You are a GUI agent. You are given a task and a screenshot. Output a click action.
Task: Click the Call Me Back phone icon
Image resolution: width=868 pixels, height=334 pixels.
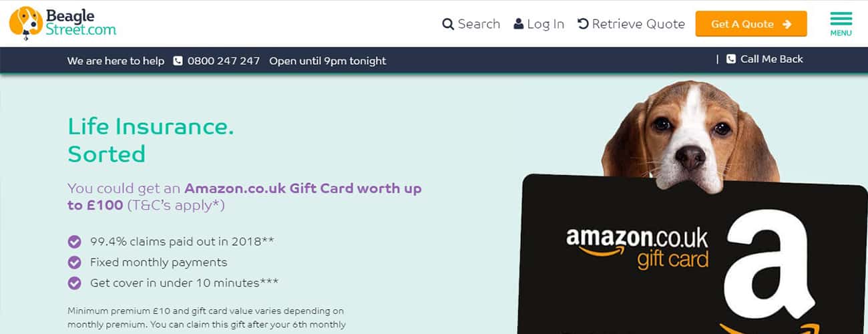point(731,59)
